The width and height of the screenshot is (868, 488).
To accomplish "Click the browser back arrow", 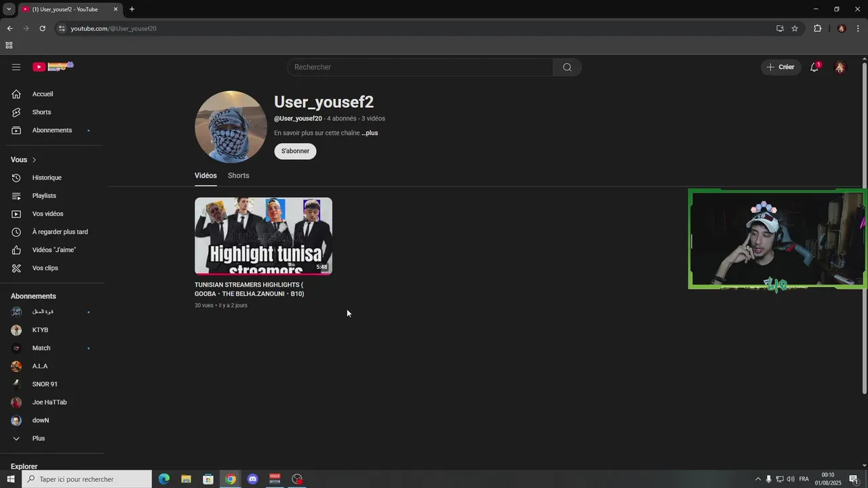I will [9, 28].
